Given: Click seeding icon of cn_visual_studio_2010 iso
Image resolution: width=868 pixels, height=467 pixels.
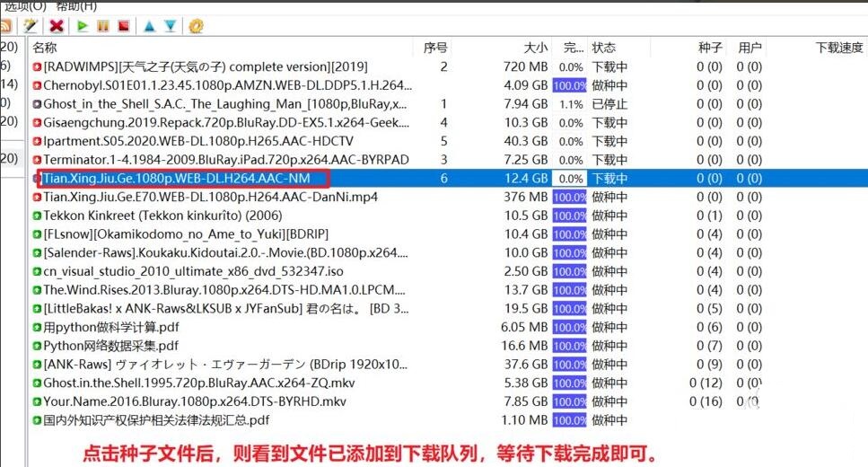Looking at the screenshot, I should pos(37,271).
